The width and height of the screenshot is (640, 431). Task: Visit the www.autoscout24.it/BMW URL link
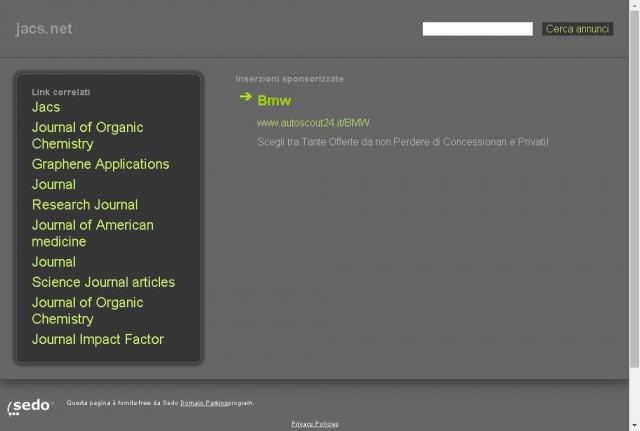click(313, 123)
